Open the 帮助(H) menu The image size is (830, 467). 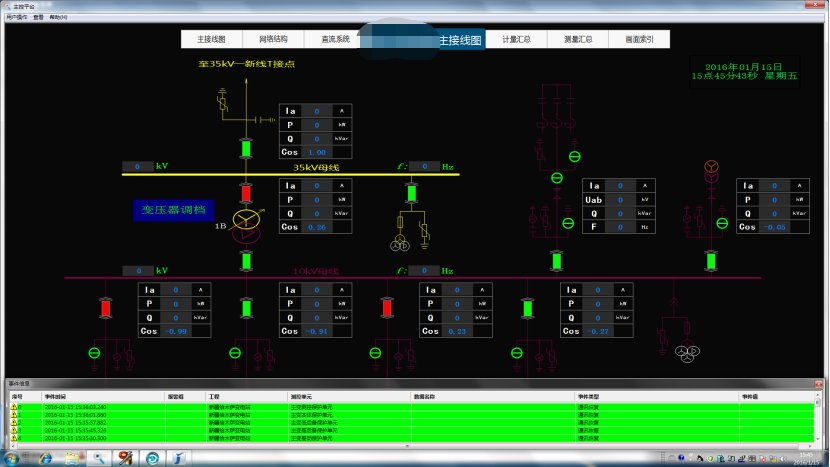58,17
